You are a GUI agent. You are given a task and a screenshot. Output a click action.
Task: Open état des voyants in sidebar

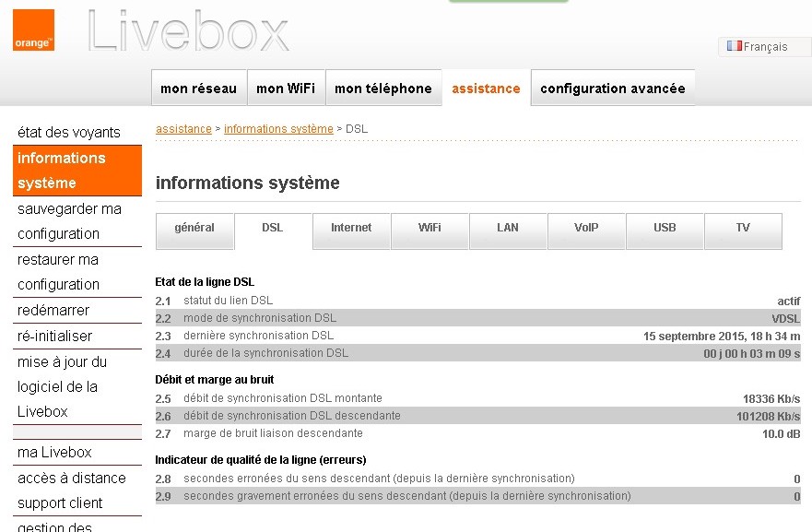click(x=69, y=133)
